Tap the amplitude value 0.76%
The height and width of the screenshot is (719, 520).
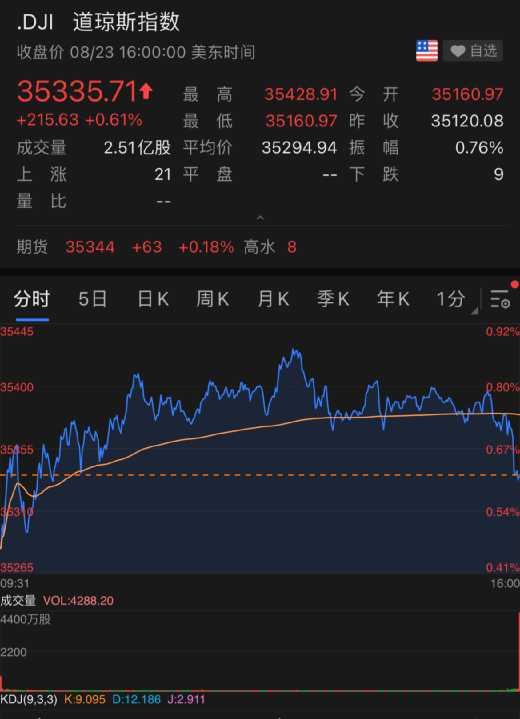479,148
